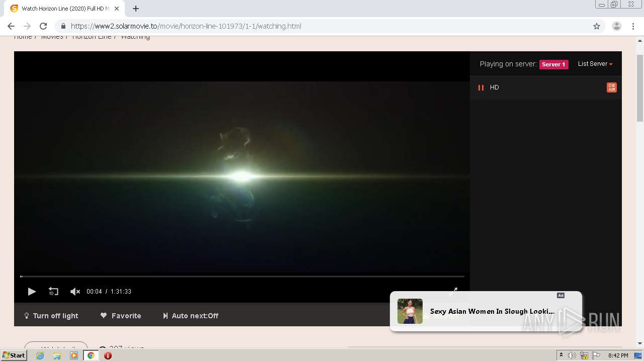Bookmark this page with star

click(x=597, y=26)
